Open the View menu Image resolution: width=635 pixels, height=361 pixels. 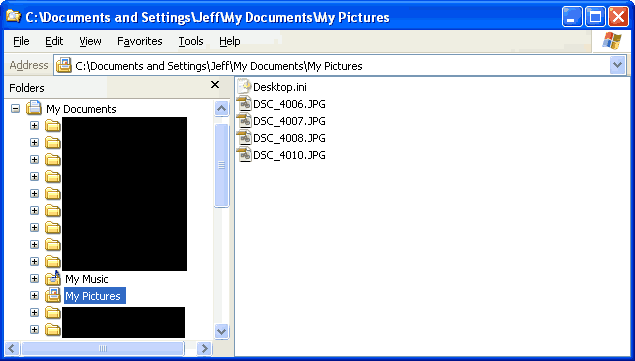pos(90,41)
